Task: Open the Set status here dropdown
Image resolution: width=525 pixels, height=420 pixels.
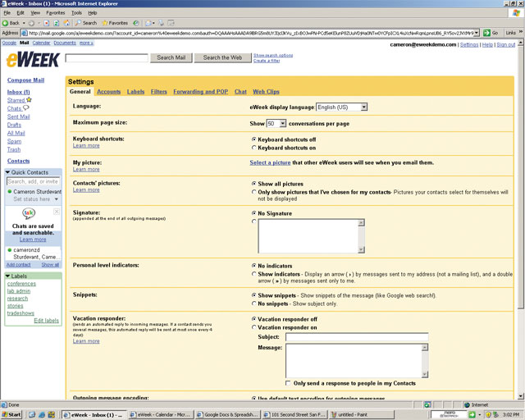Action: coord(57,199)
